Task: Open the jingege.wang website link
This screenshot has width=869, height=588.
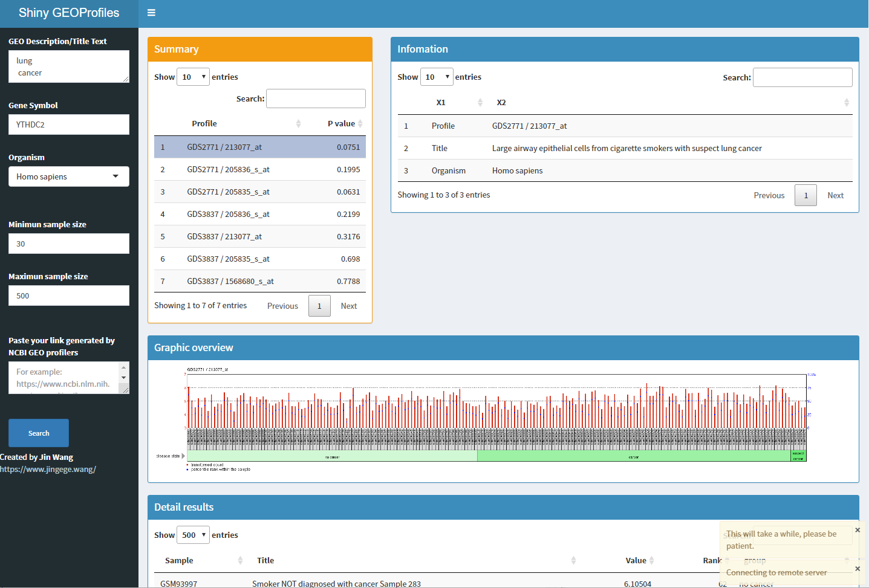Action: [x=48, y=469]
